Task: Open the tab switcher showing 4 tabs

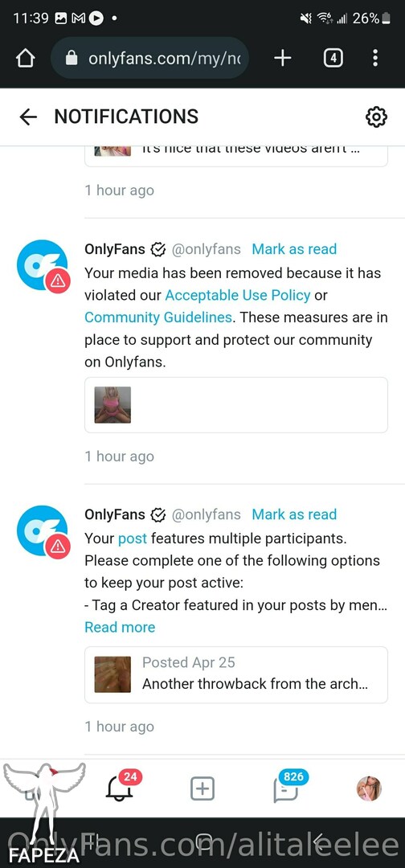Action: click(x=333, y=58)
